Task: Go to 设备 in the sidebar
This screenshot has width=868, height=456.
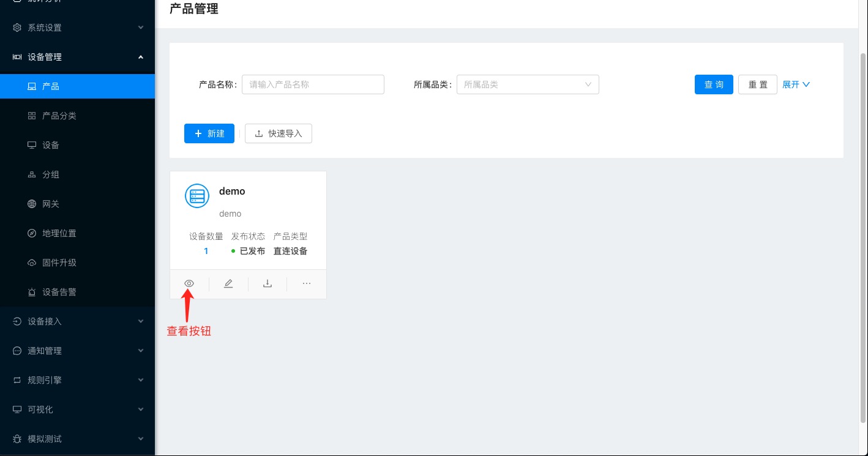Action: [50, 145]
